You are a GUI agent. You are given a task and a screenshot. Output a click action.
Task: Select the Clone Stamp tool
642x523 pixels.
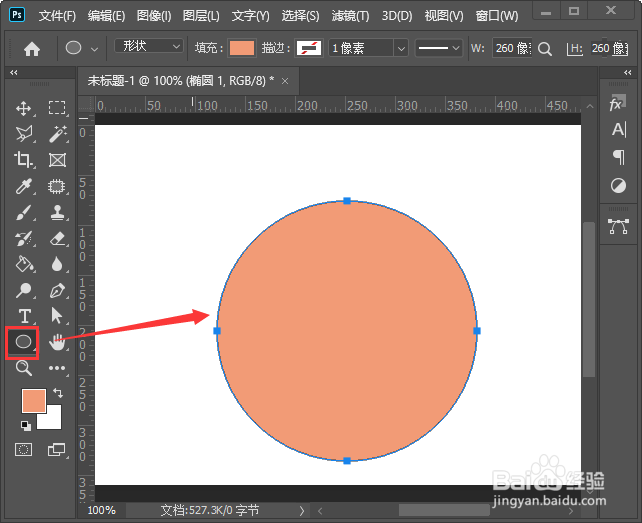(57, 213)
